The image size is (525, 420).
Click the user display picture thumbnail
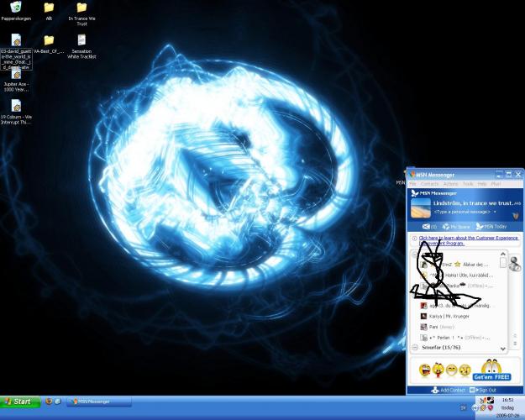tap(420, 207)
